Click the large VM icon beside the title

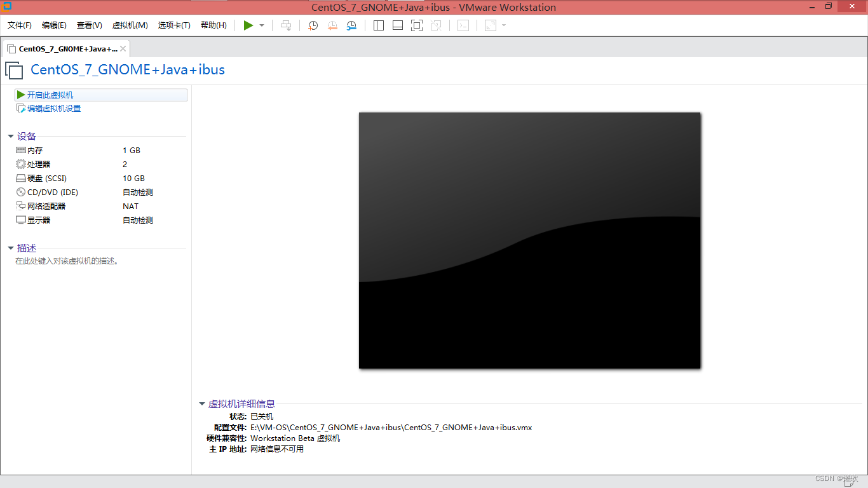pyautogui.click(x=14, y=70)
